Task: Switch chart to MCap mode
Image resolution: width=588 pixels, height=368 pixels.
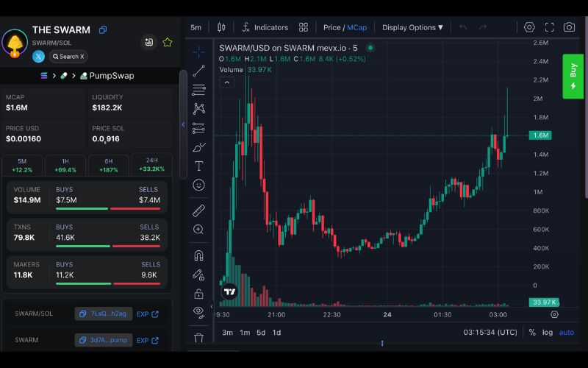Action: pos(357,27)
